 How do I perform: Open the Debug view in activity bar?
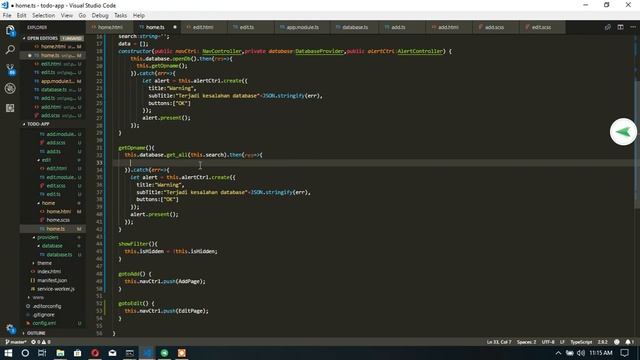coord(10,88)
